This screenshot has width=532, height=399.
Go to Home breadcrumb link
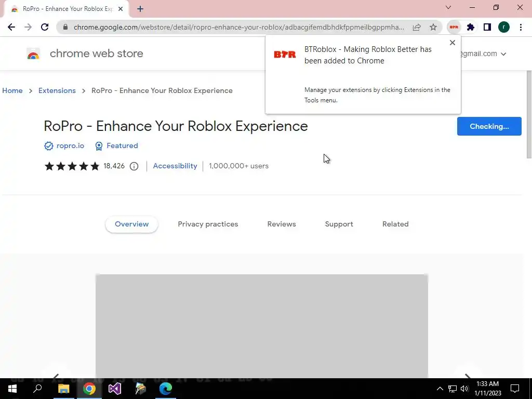(x=12, y=90)
